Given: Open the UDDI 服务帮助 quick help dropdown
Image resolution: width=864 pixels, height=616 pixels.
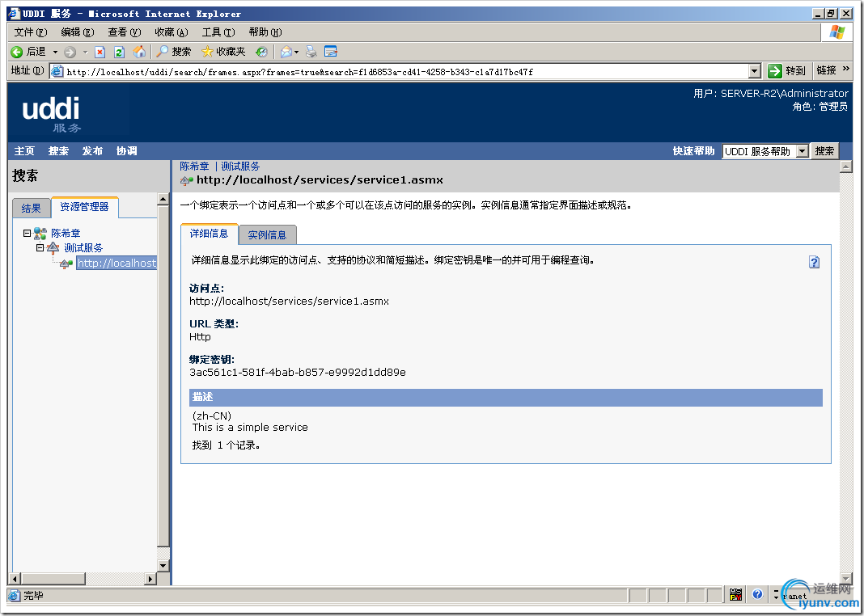Looking at the screenshot, I should (x=765, y=151).
